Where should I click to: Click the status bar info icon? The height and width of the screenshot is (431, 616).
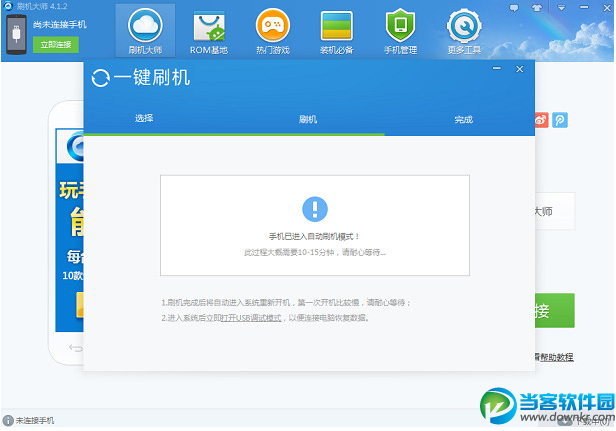[x=8, y=420]
